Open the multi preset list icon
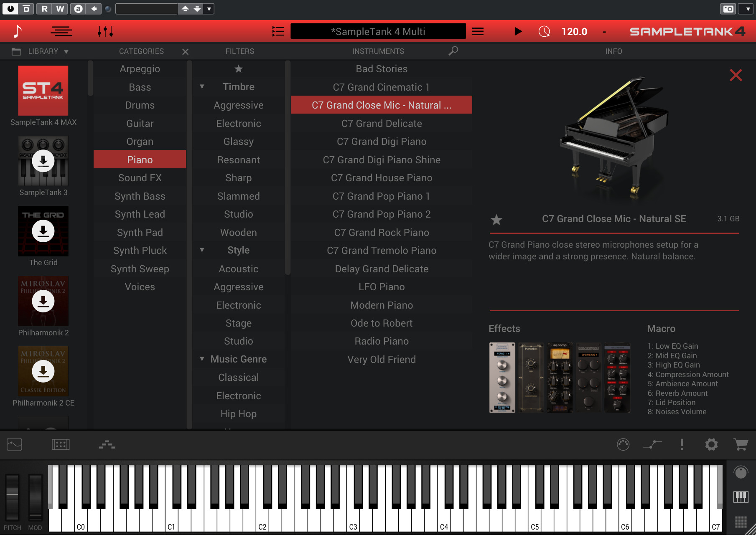Image resolution: width=756 pixels, height=535 pixels. pyautogui.click(x=278, y=31)
